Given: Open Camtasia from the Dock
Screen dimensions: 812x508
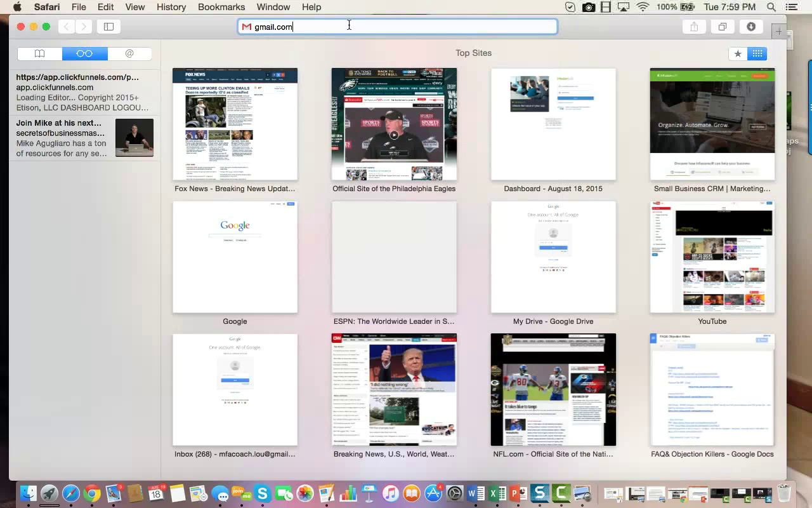Looking at the screenshot, I should pyautogui.click(x=561, y=493).
